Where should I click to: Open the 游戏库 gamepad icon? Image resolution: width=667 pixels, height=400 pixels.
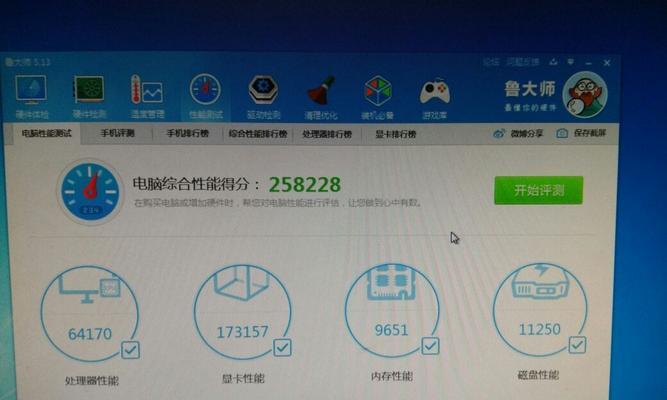[435, 91]
